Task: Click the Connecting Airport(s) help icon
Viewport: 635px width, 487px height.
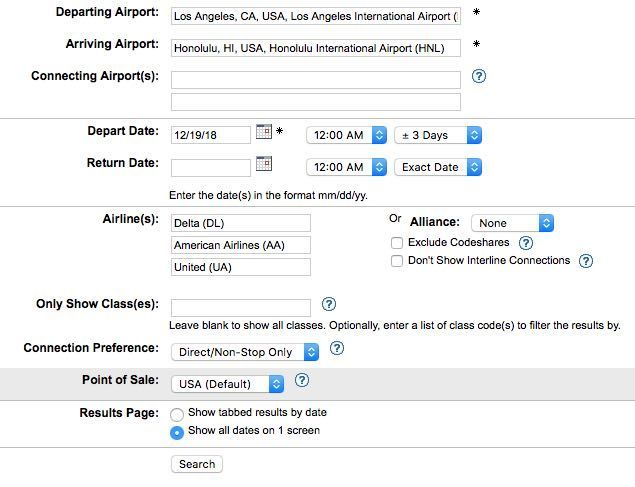Action: pos(479,76)
